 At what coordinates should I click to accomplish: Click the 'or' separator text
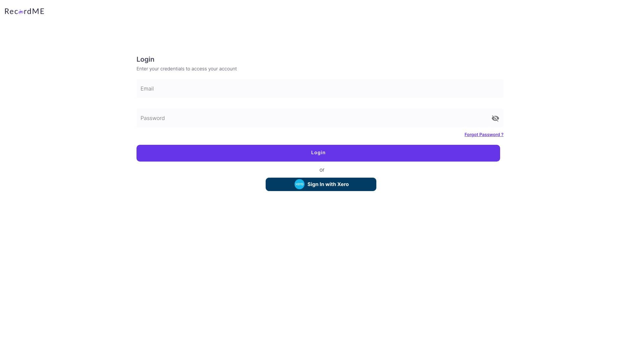[x=322, y=170]
